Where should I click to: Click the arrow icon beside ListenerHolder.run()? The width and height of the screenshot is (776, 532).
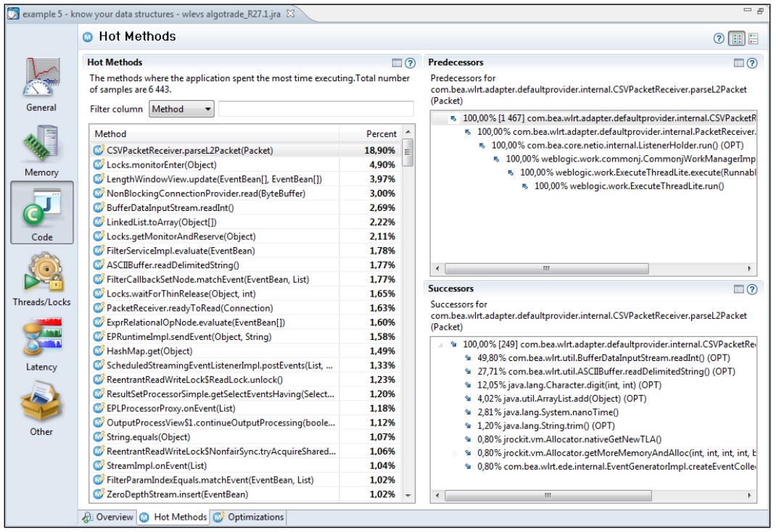482,146
